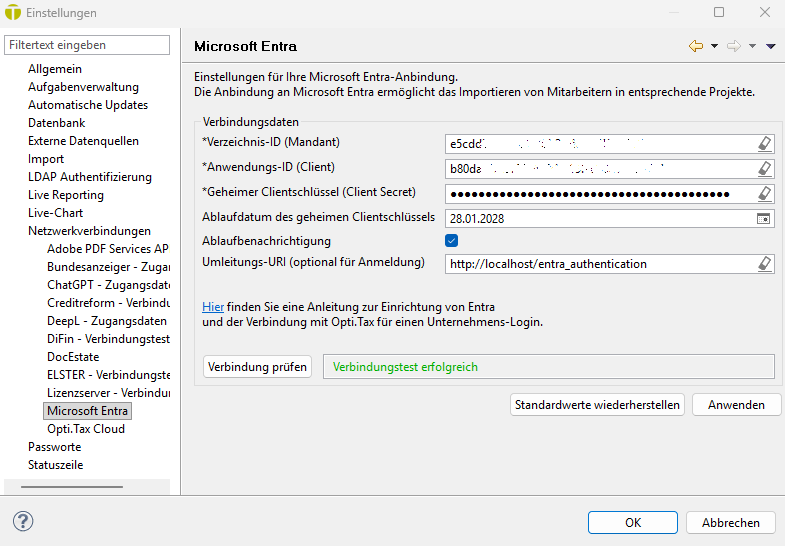The height and width of the screenshot is (546, 785).
Task: Open the forward history dropdown arrow
Action: (752, 46)
